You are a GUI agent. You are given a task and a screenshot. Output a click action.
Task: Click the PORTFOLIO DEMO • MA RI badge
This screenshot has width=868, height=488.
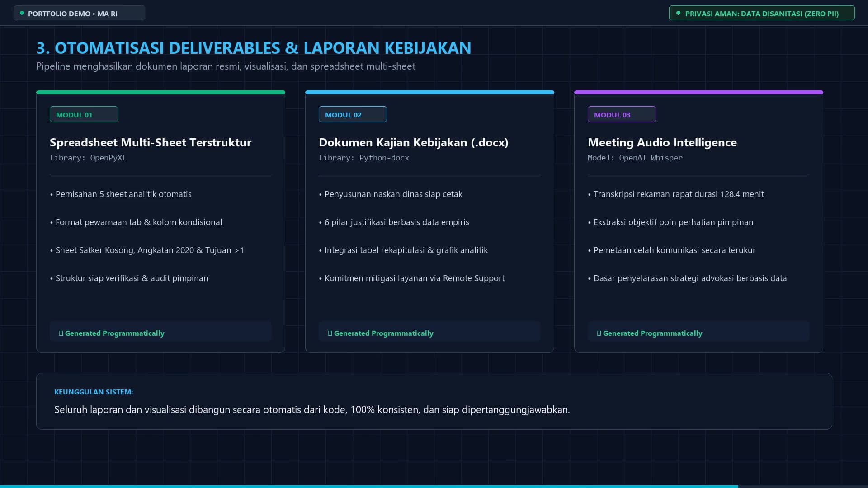tap(79, 13)
